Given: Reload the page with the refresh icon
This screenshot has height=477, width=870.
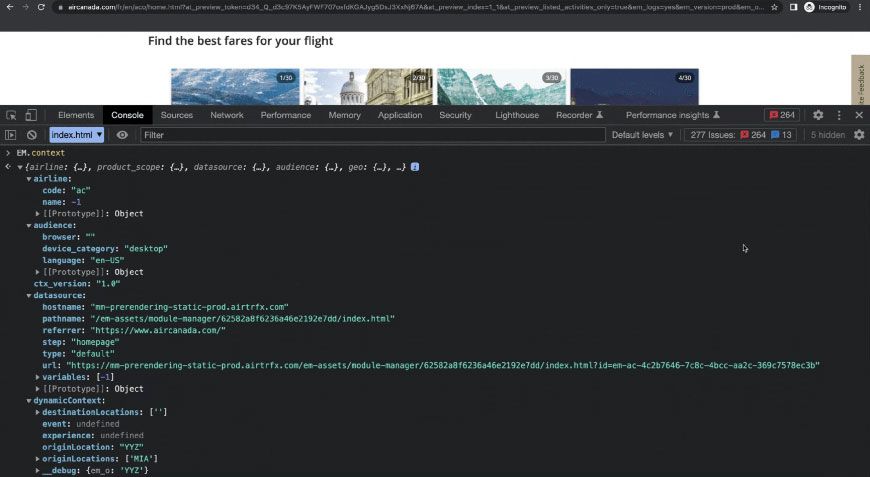Looking at the screenshot, I should (x=41, y=7).
